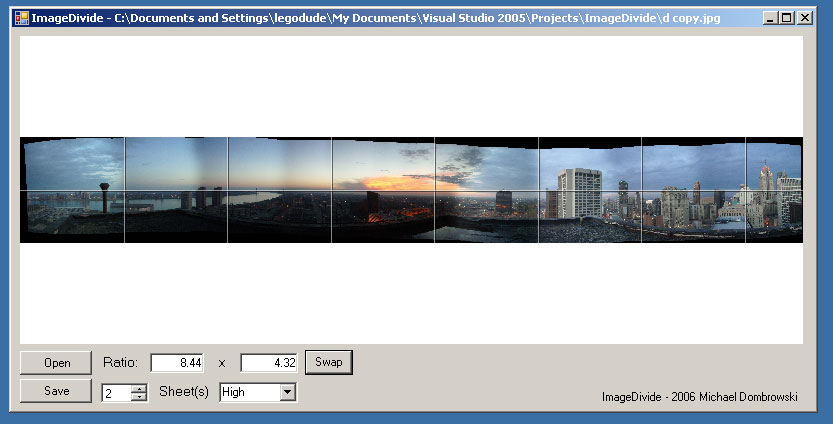Edit the 4.32 ratio height field

[269, 363]
